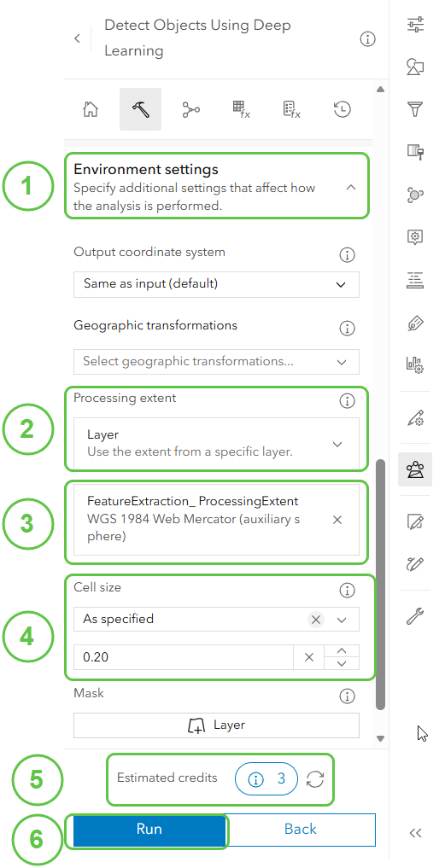Image resolution: width=445 pixels, height=868 pixels.
Task: Open the Home tab icon
Action: 91,109
